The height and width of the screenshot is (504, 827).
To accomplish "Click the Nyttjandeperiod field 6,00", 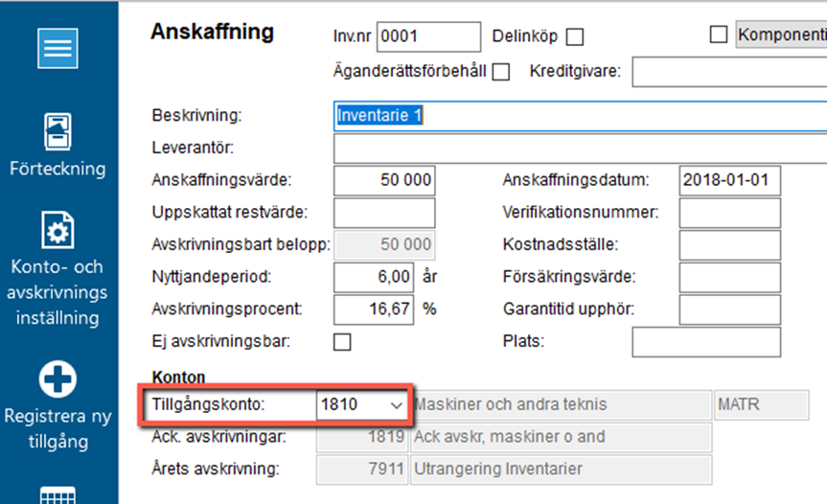I will click(x=374, y=277).
